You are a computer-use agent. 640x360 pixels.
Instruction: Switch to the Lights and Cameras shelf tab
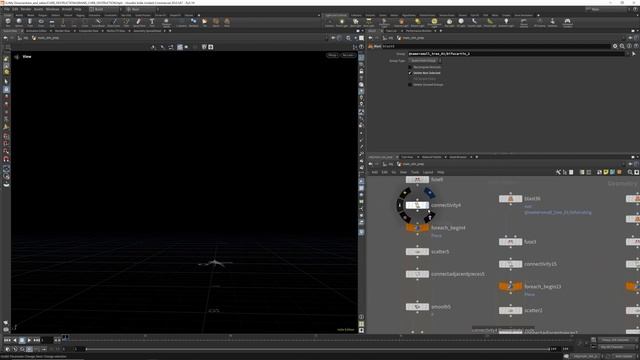coord(336,15)
